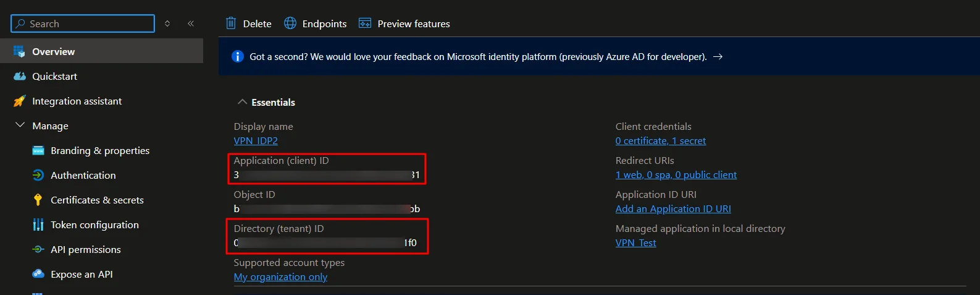Click the Display name label
Viewport: 980px width, 295px height.
click(263, 126)
